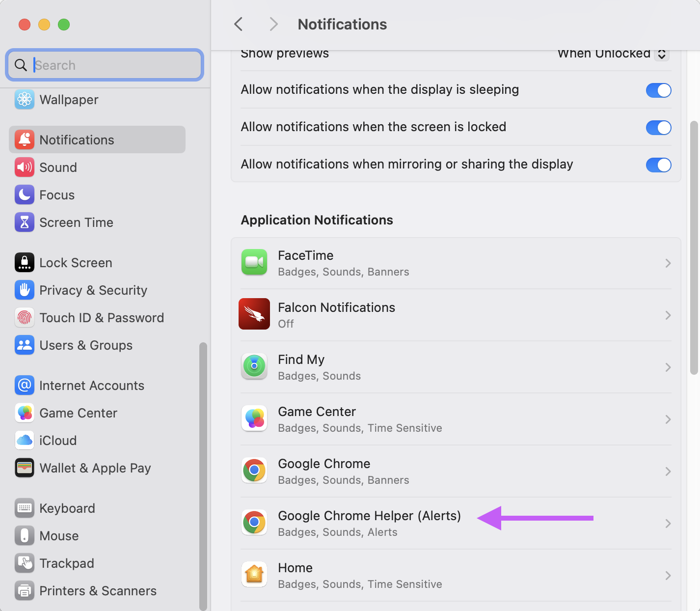The width and height of the screenshot is (700, 611).
Task: Click the 'Google Chrome Helper (Alerts)' title
Action: click(369, 516)
